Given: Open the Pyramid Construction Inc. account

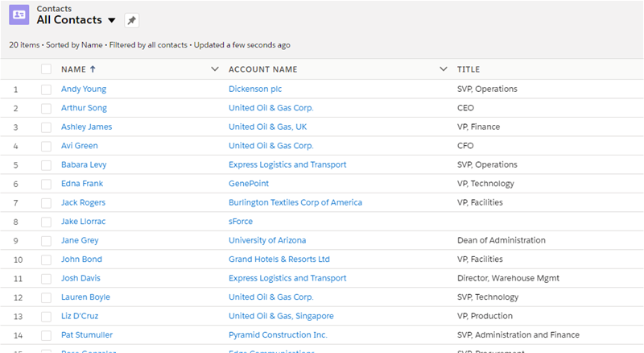Looking at the screenshot, I should (x=278, y=335).
